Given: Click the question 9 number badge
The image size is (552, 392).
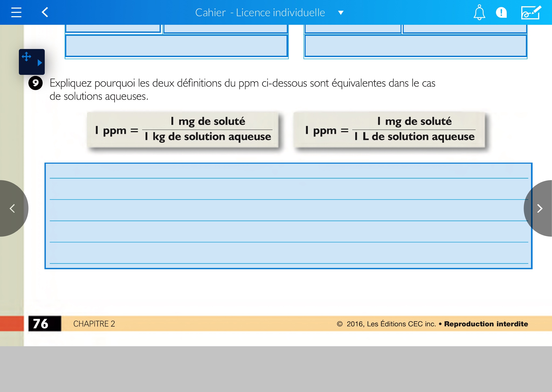Looking at the screenshot, I should pos(36,83).
